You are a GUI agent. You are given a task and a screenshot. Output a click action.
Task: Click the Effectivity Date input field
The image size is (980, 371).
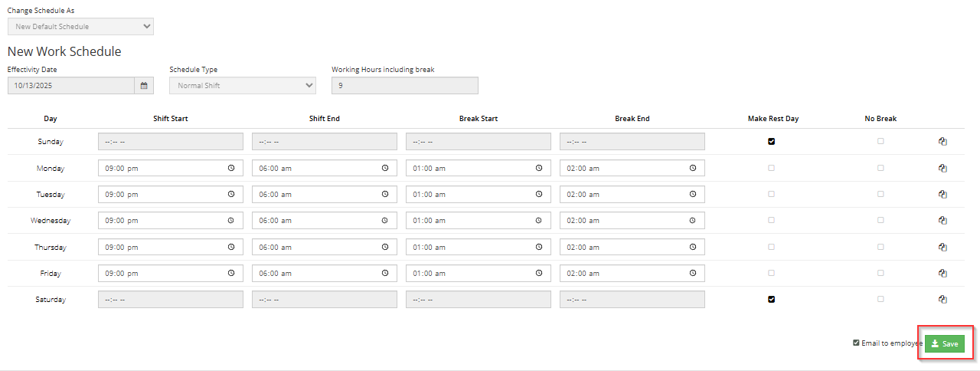click(70, 86)
